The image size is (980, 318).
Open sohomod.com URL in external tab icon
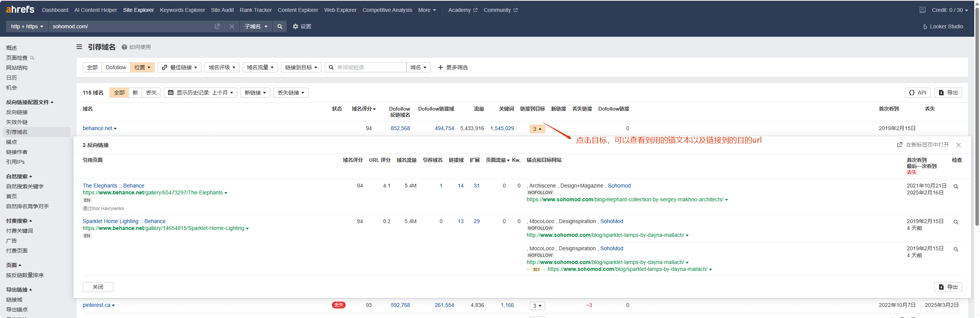pos(217,26)
